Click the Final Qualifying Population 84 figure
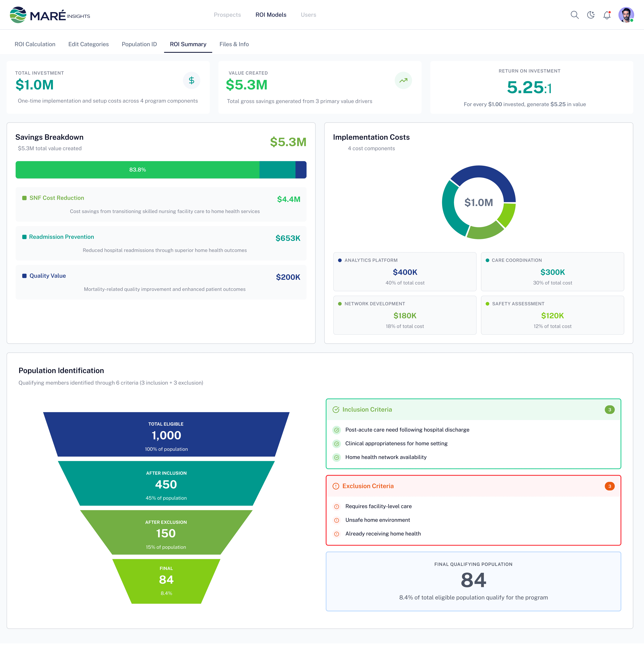 (473, 580)
